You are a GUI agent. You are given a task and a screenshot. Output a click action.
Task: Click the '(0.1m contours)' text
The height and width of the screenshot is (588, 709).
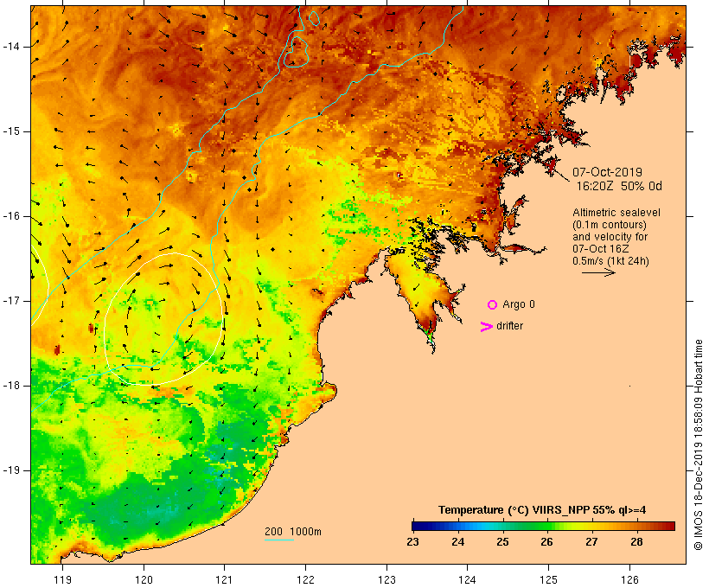tap(610, 225)
